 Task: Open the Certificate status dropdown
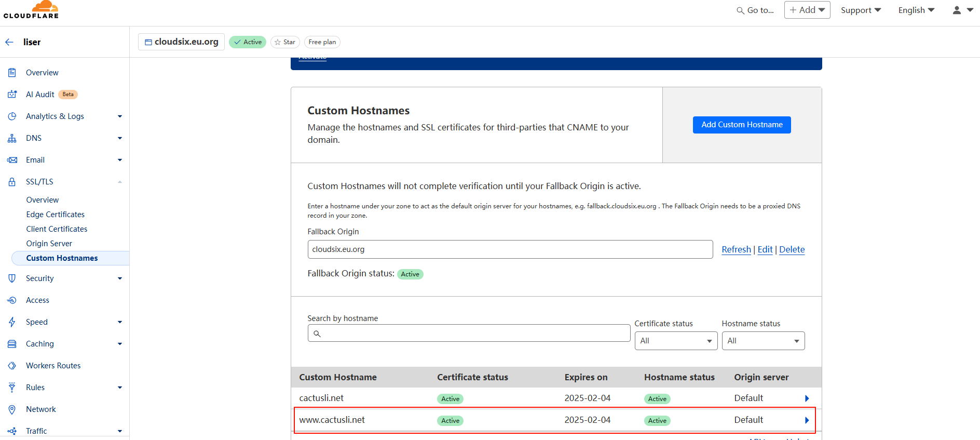pos(676,341)
